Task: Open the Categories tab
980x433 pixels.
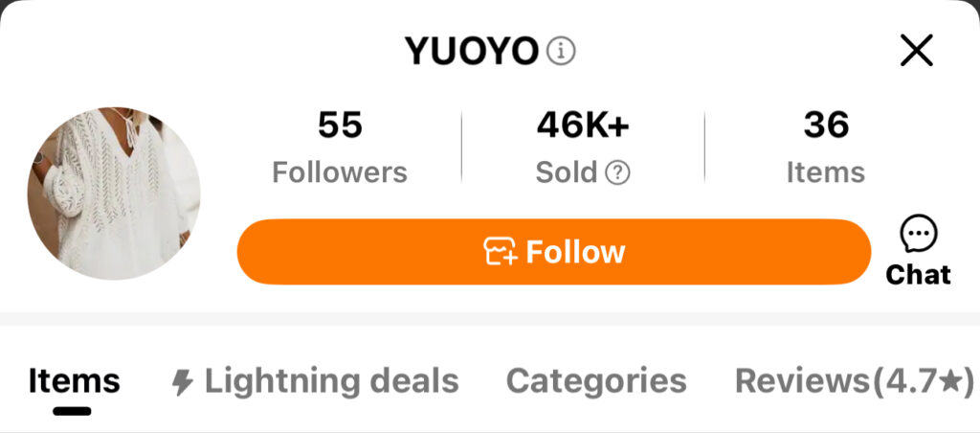Action: (595, 381)
